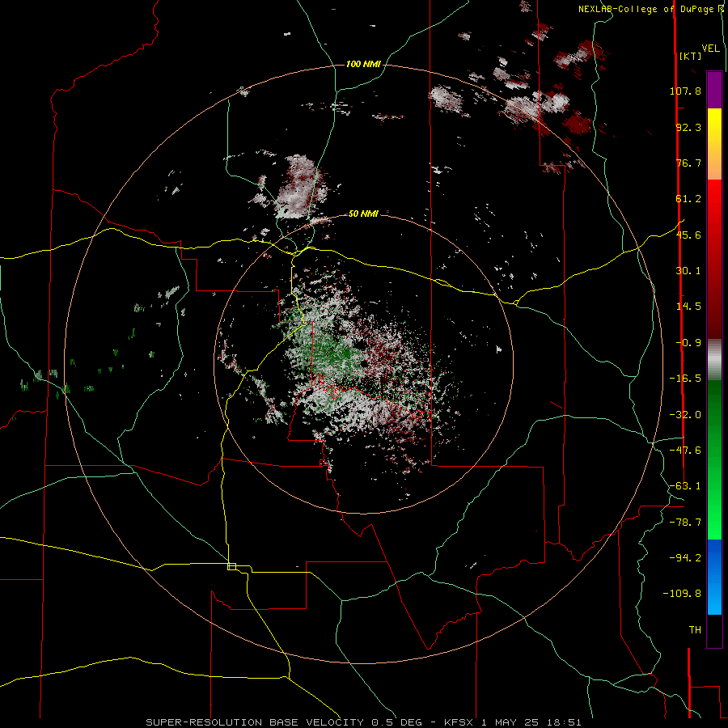Screen dimensions: 728x728
Task: Select the 30.1 legend value
Action: (x=688, y=271)
